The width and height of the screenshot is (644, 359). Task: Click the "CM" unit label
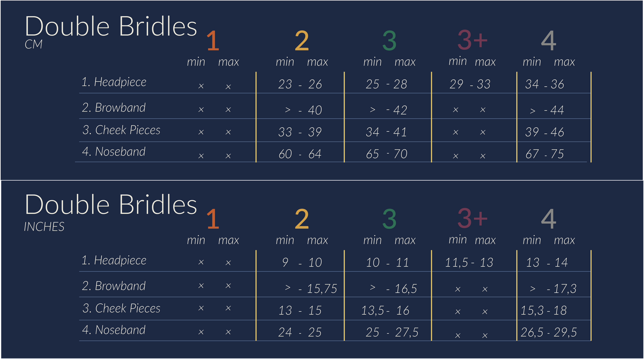[33, 44]
